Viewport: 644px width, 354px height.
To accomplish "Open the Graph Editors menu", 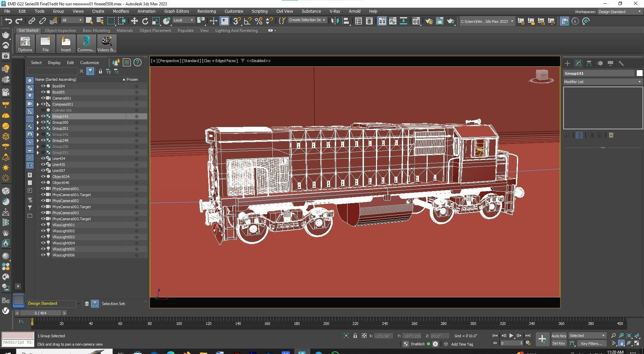I will [176, 11].
